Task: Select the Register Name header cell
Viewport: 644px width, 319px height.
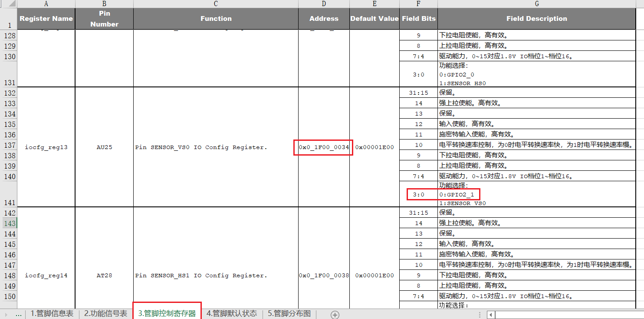Action: (46, 19)
